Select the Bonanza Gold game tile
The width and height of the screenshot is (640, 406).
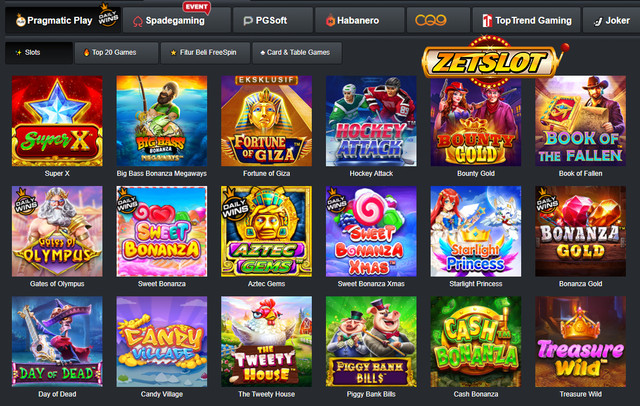click(x=580, y=231)
